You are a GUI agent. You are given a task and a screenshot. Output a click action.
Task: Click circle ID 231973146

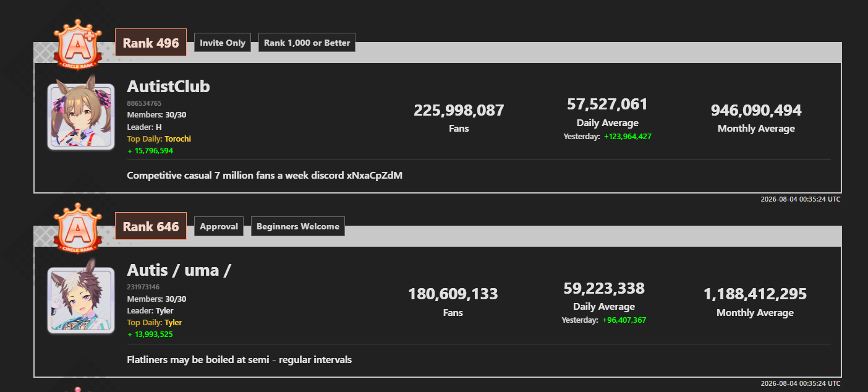pyautogui.click(x=144, y=287)
